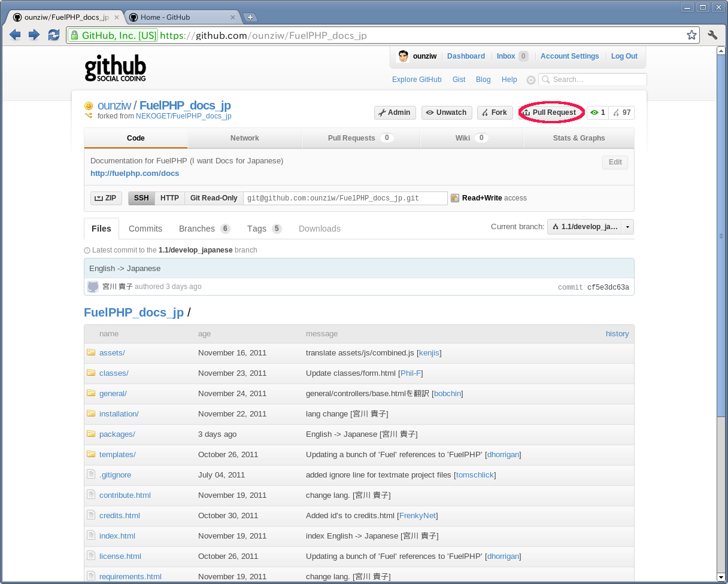Click the Unwatch button
Screen dimensions: 728x584
[447, 112]
